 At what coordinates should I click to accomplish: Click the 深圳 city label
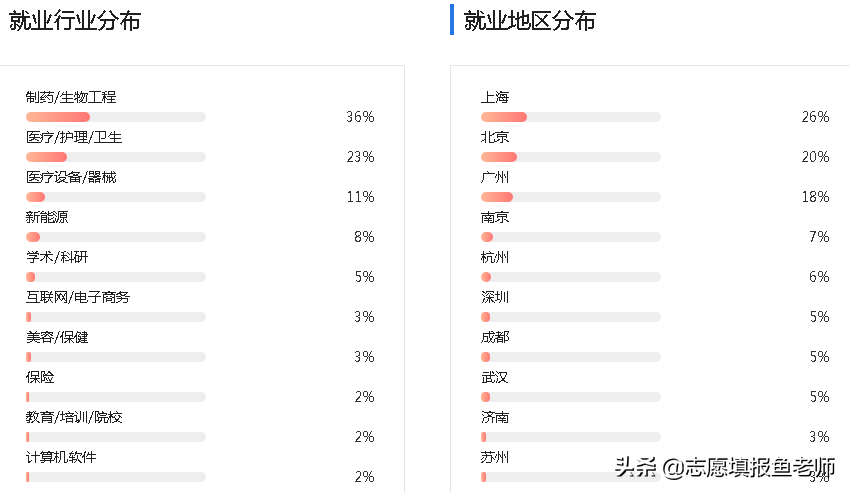coord(495,297)
